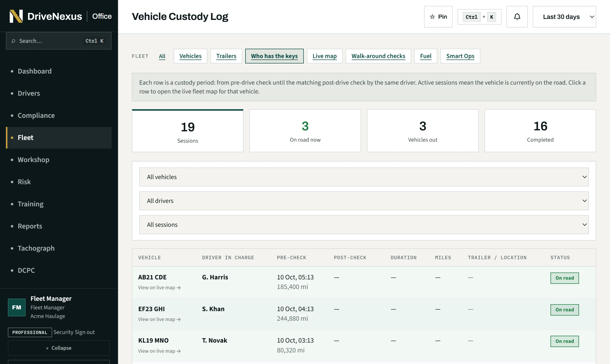
Task: Click the notification bell icon
Action: (x=517, y=17)
